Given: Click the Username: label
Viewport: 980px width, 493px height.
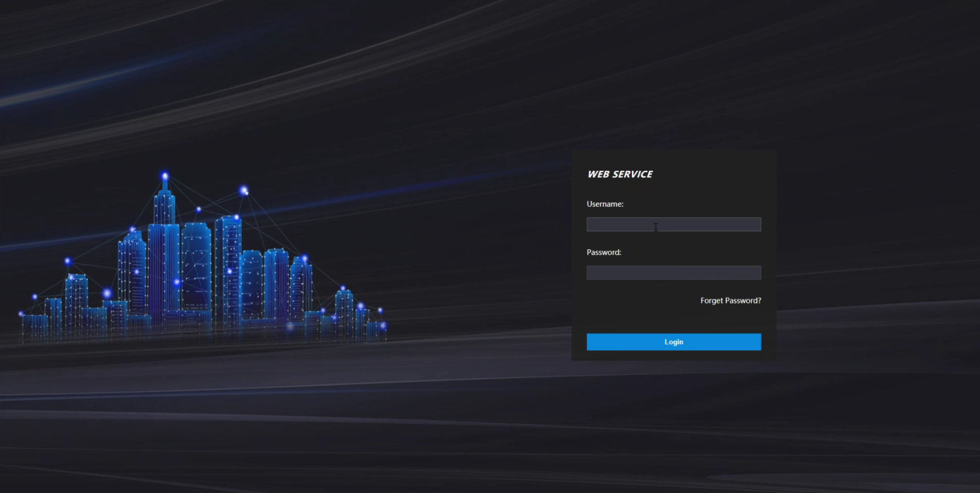Looking at the screenshot, I should coord(605,204).
